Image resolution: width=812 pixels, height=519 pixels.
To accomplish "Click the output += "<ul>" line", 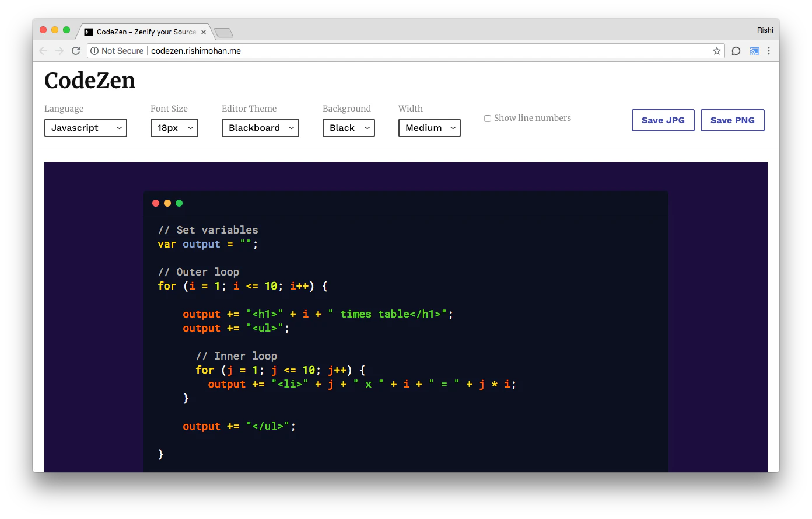I will [236, 328].
